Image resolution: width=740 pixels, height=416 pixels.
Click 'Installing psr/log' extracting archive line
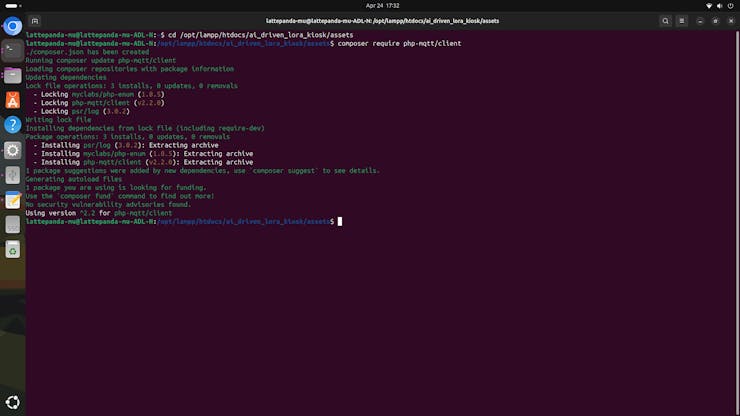(x=126, y=145)
